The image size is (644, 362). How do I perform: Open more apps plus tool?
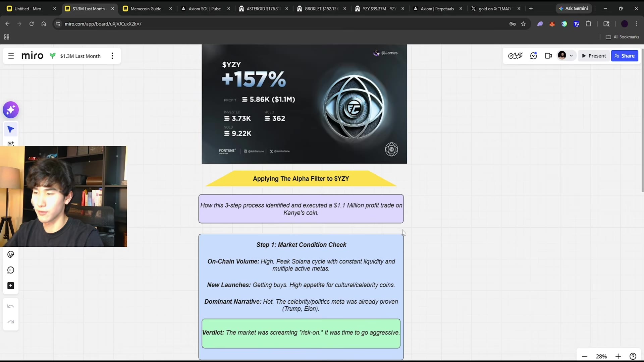(11, 286)
